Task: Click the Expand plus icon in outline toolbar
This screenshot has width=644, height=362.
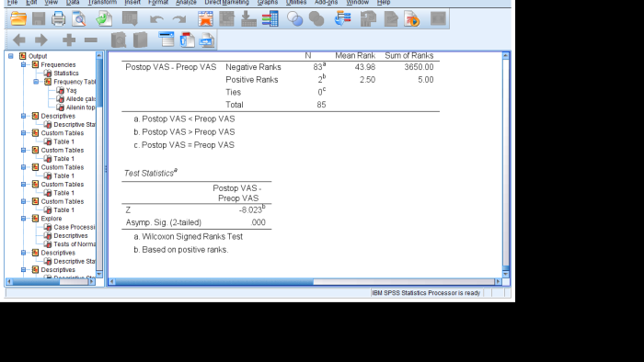Action: (69, 40)
